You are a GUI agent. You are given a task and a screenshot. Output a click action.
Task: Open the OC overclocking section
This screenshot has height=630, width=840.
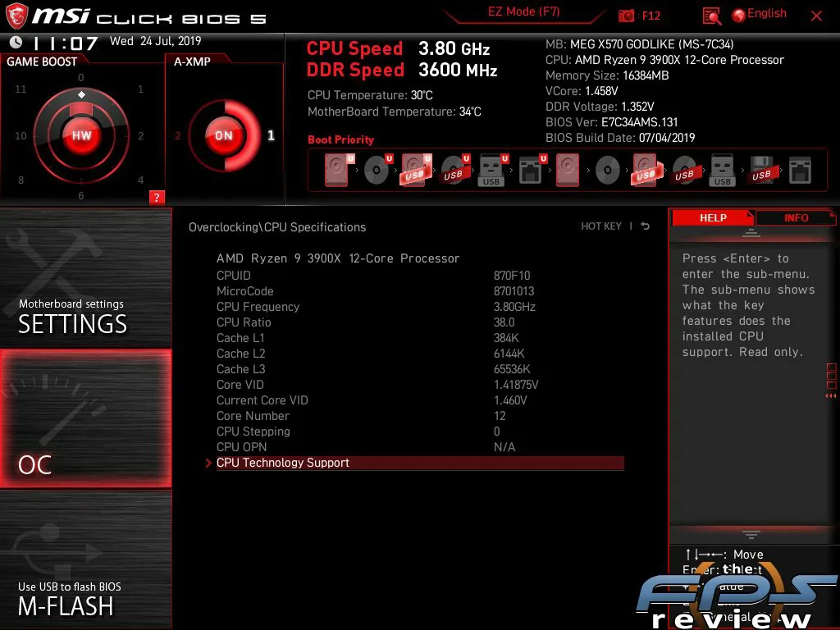pos(85,418)
